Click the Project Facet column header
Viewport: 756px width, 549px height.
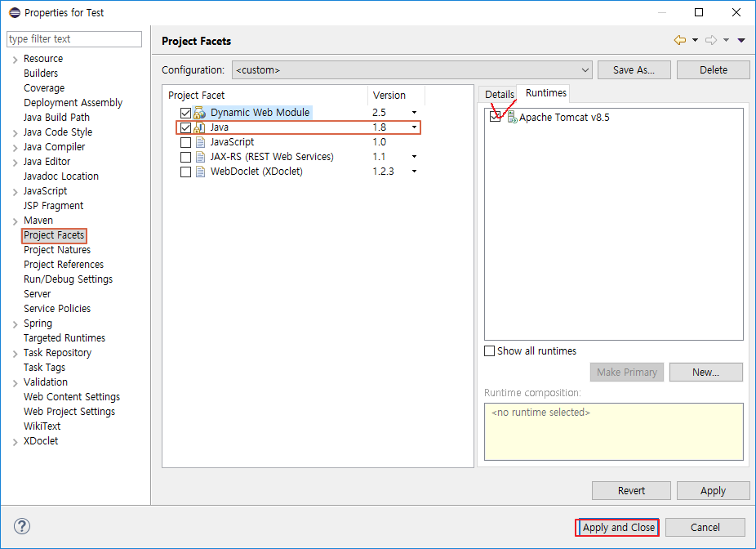pos(265,96)
